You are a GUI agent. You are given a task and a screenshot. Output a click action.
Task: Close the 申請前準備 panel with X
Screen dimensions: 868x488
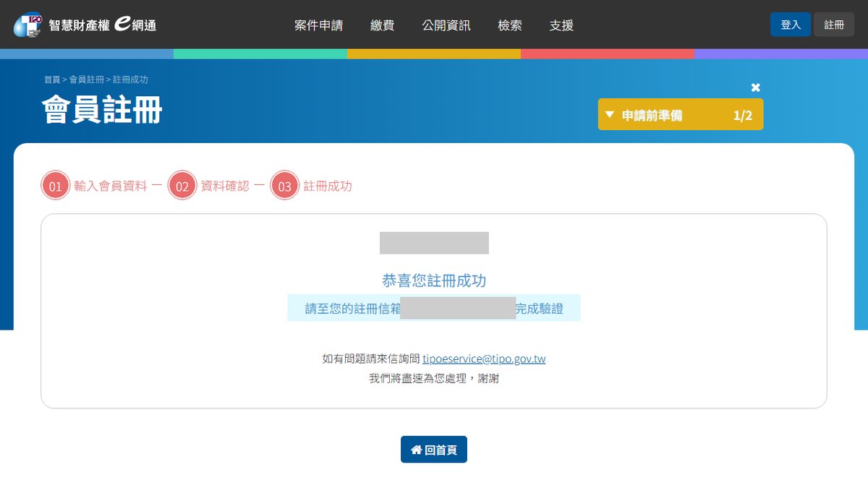(x=755, y=87)
